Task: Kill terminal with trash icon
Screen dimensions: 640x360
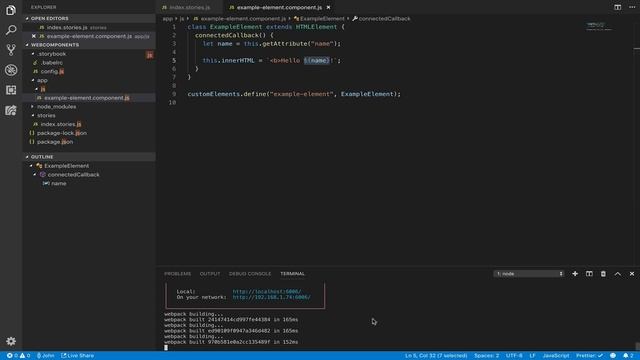Action: click(603, 273)
